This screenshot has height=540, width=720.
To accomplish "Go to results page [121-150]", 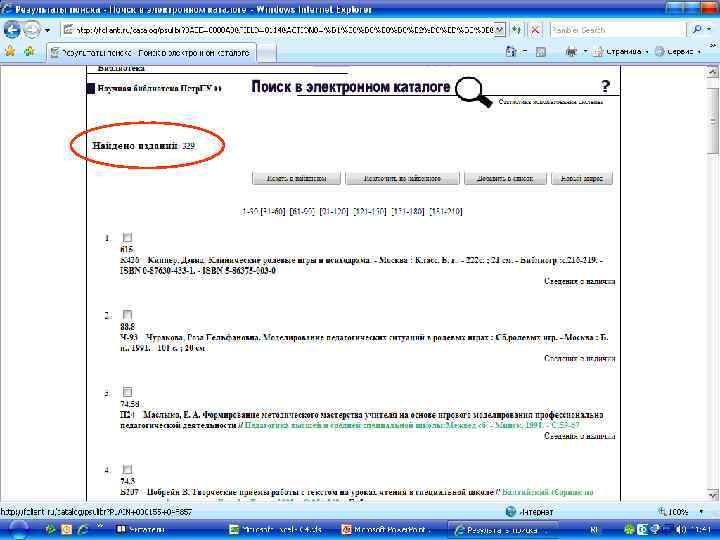I will click(x=370, y=212).
